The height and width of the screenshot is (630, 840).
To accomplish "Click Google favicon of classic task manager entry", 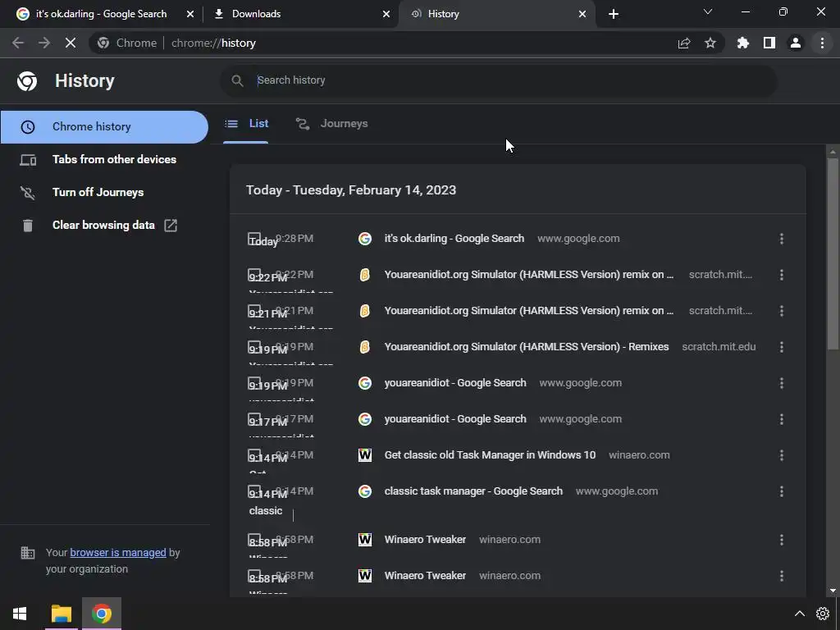I will [x=365, y=491].
